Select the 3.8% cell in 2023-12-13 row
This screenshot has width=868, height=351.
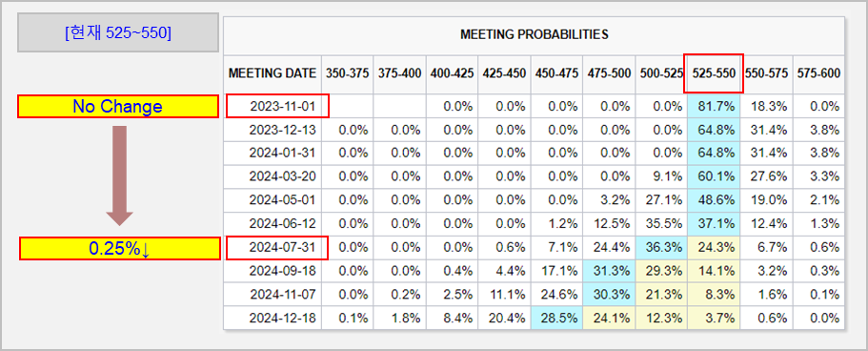(818, 130)
